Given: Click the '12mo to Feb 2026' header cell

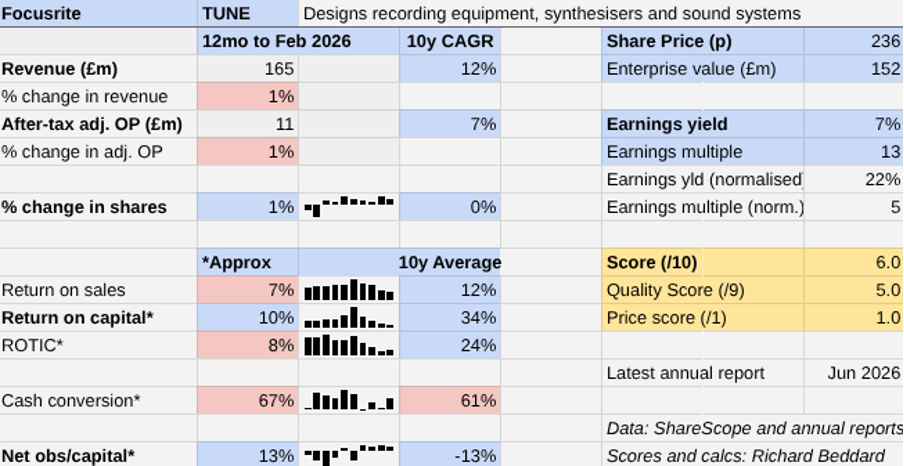Looking at the screenshot, I should point(298,42).
